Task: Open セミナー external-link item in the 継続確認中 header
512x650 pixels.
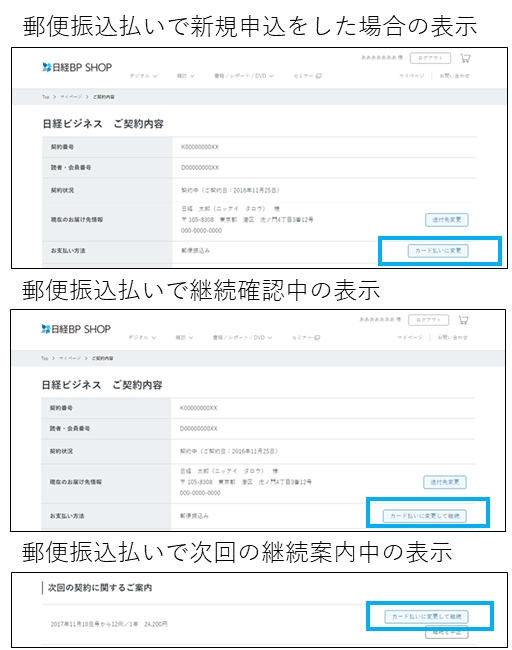Action: pyautogui.click(x=306, y=337)
